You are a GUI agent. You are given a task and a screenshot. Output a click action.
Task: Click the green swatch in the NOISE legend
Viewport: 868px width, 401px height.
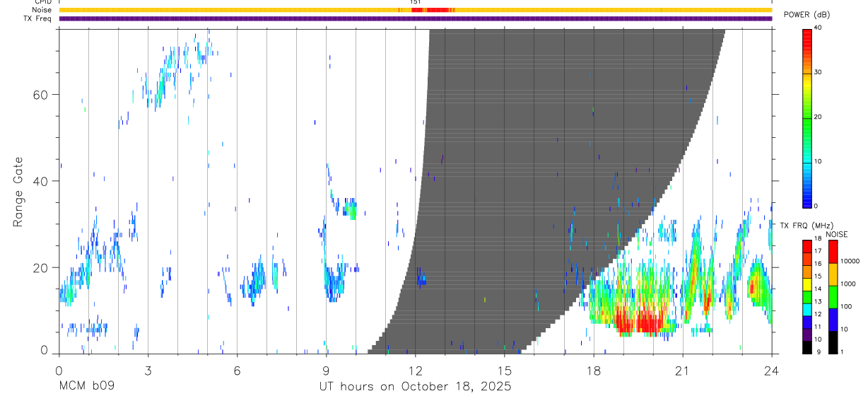(833, 297)
